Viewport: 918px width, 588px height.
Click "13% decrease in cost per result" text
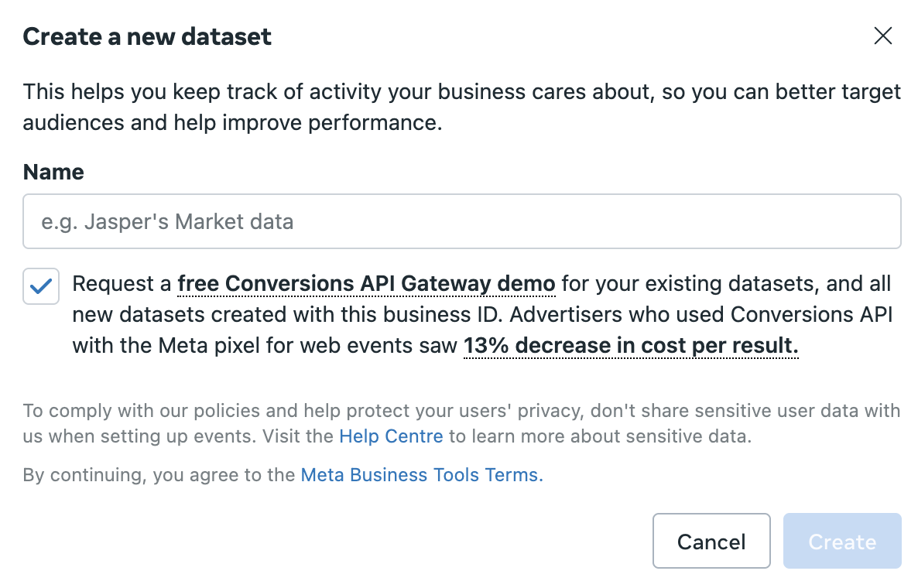pyautogui.click(x=631, y=346)
